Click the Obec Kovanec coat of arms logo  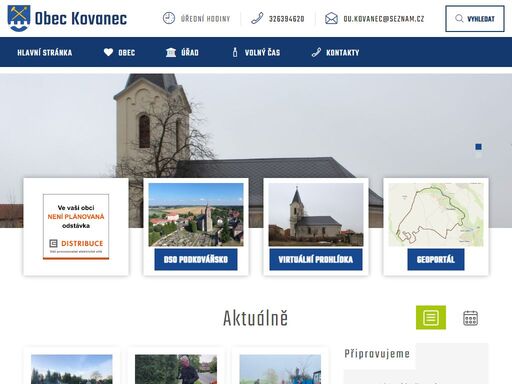click(19, 18)
